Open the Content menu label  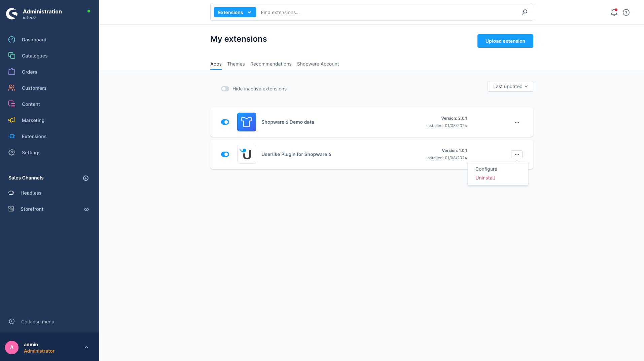coord(31,104)
